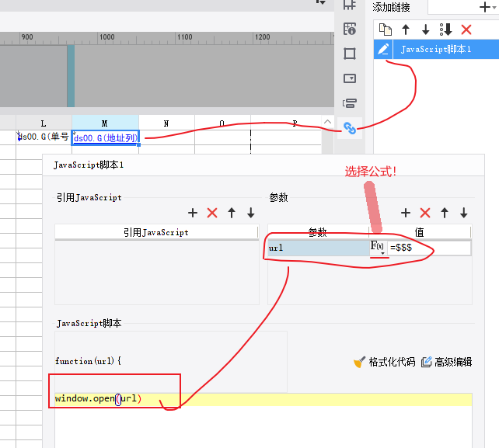This screenshot has width=499, height=448.
Task: Move the link down in the list
Action: pos(425,30)
